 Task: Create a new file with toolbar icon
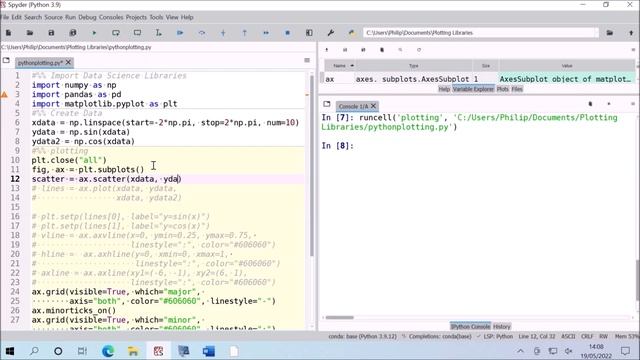click(9, 33)
